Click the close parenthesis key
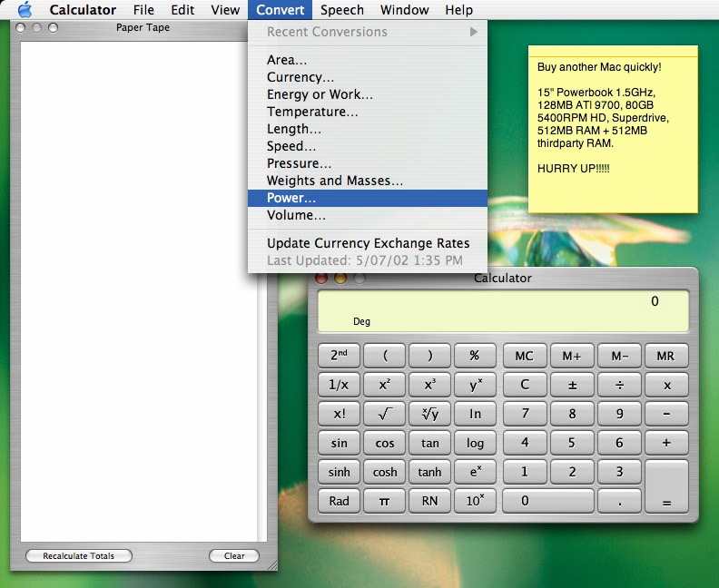This screenshot has width=719, height=588. click(x=429, y=356)
